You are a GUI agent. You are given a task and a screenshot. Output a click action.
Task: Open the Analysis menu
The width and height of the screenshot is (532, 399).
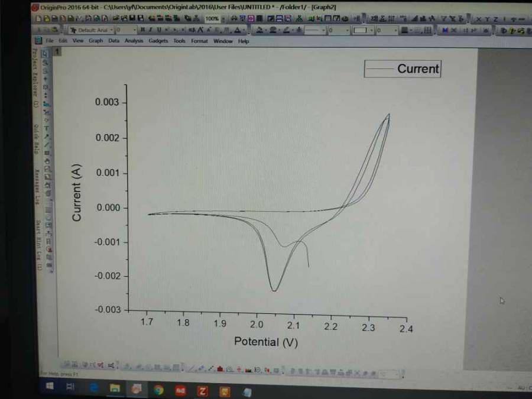point(134,41)
